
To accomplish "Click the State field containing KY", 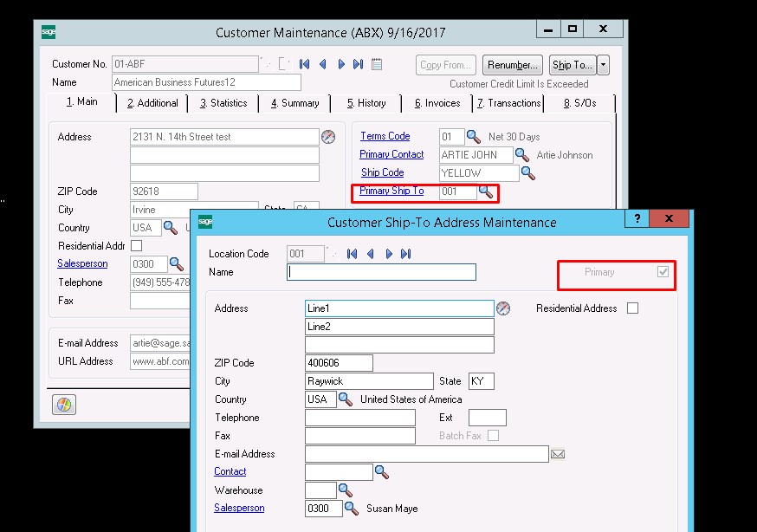I will point(482,381).
